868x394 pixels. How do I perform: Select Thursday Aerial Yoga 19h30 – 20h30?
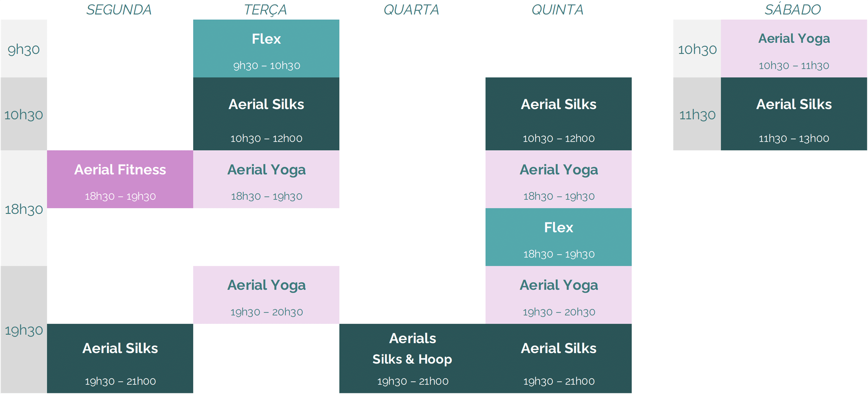(x=558, y=295)
